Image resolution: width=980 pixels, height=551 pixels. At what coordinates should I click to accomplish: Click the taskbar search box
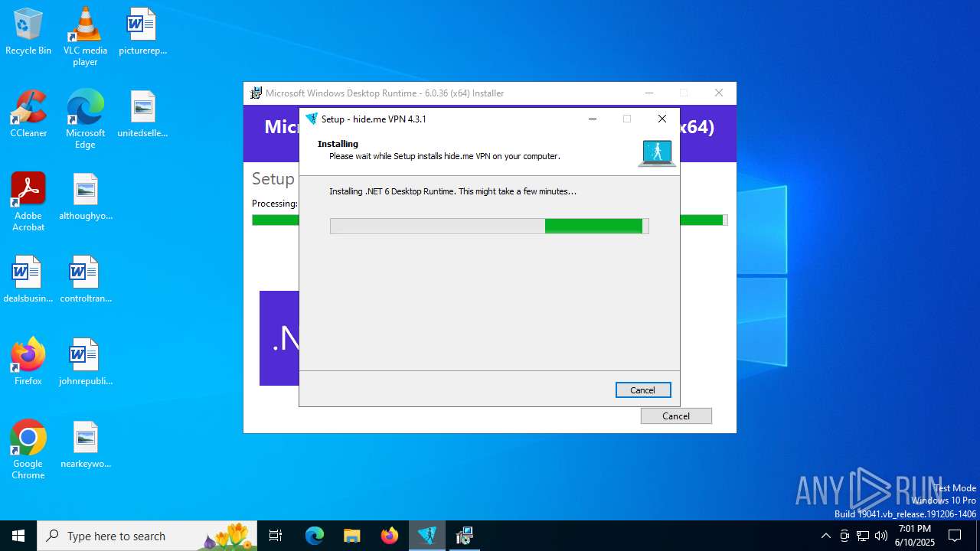147,536
